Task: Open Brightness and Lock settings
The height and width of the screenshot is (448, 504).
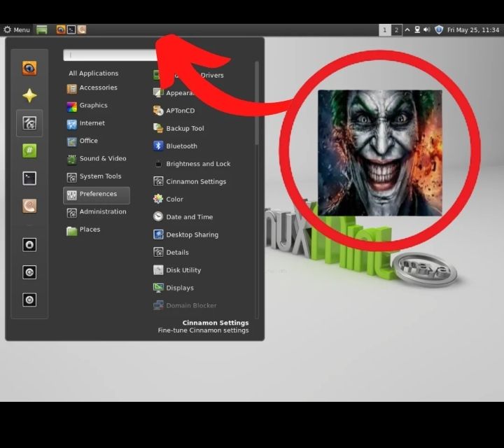Action: click(192, 164)
